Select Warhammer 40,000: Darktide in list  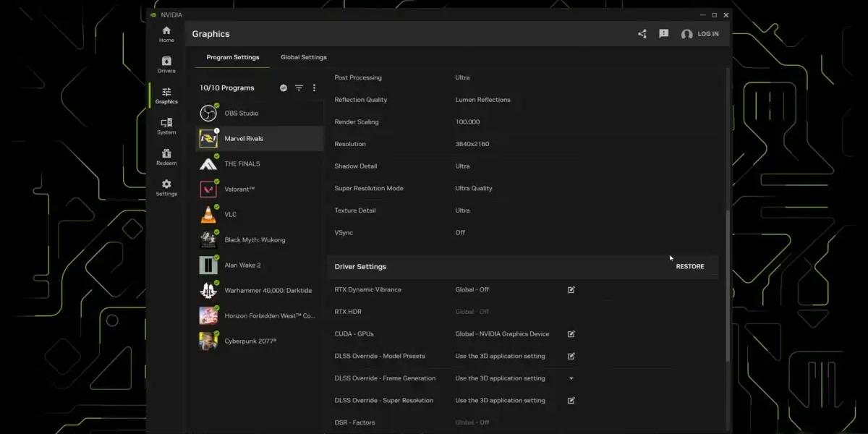click(x=260, y=291)
